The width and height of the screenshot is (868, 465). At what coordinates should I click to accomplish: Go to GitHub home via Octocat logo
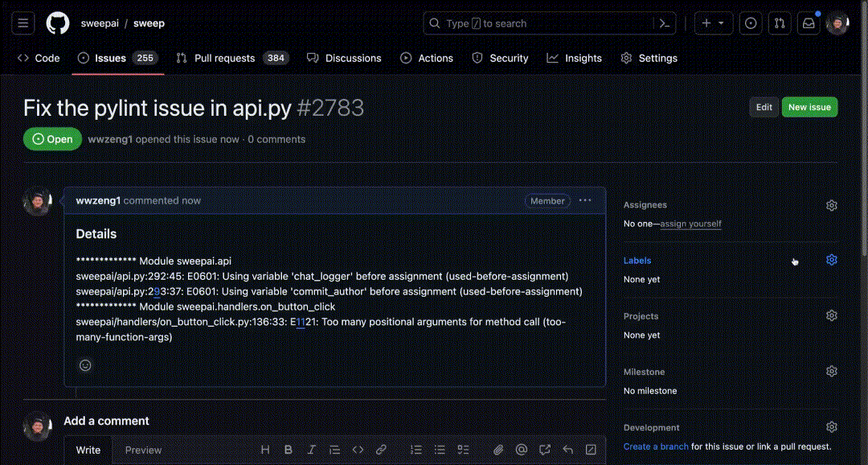click(58, 23)
